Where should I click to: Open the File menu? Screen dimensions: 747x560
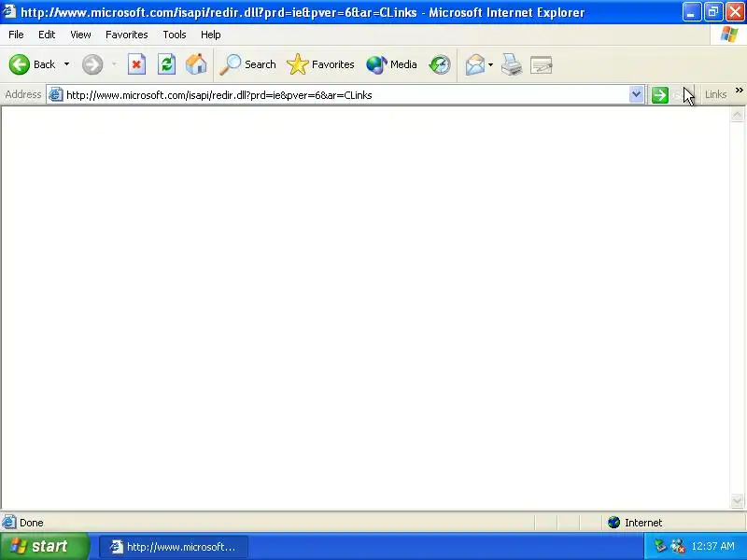pyautogui.click(x=16, y=35)
